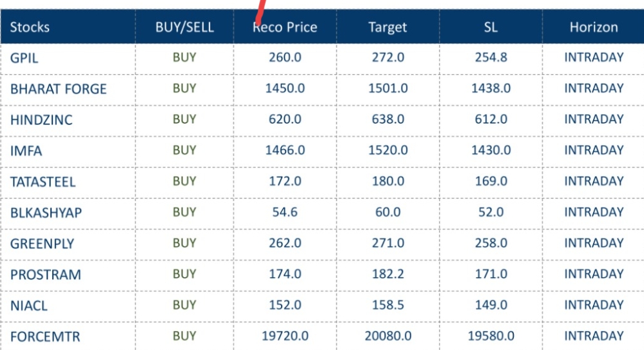Viewport: 644px width, 350px height.
Task: Select the Reco Price header cell
Action: point(285,27)
